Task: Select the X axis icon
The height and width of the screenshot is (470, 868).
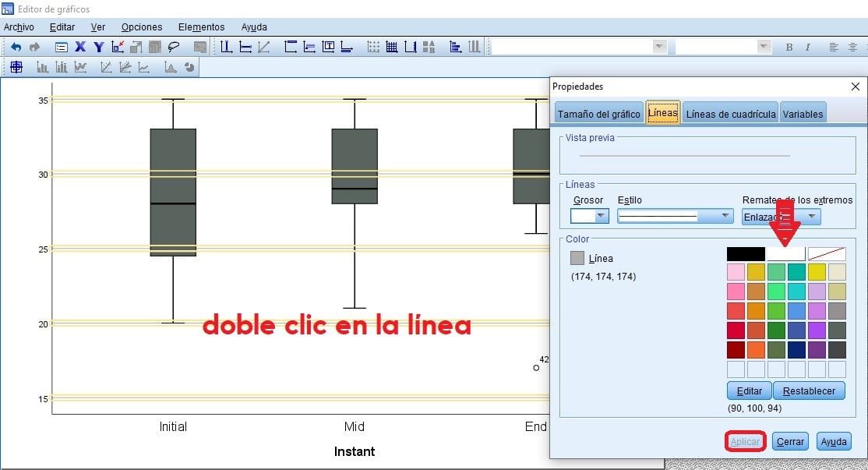Action: (x=79, y=48)
